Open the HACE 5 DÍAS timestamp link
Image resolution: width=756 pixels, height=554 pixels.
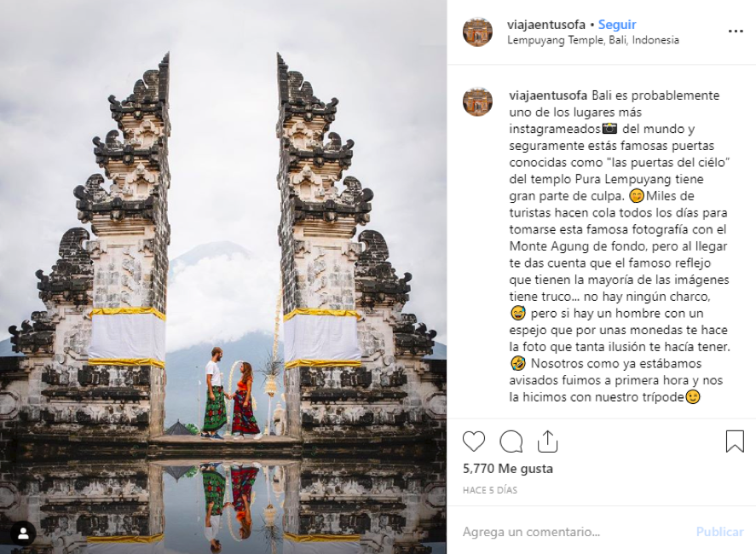point(490,490)
